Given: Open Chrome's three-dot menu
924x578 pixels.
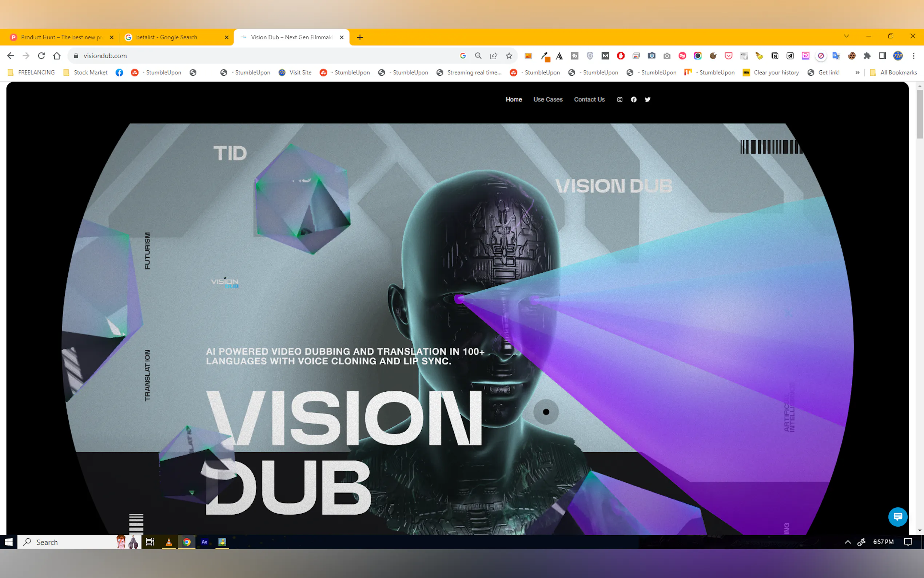Looking at the screenshot, I should (914, 56).
